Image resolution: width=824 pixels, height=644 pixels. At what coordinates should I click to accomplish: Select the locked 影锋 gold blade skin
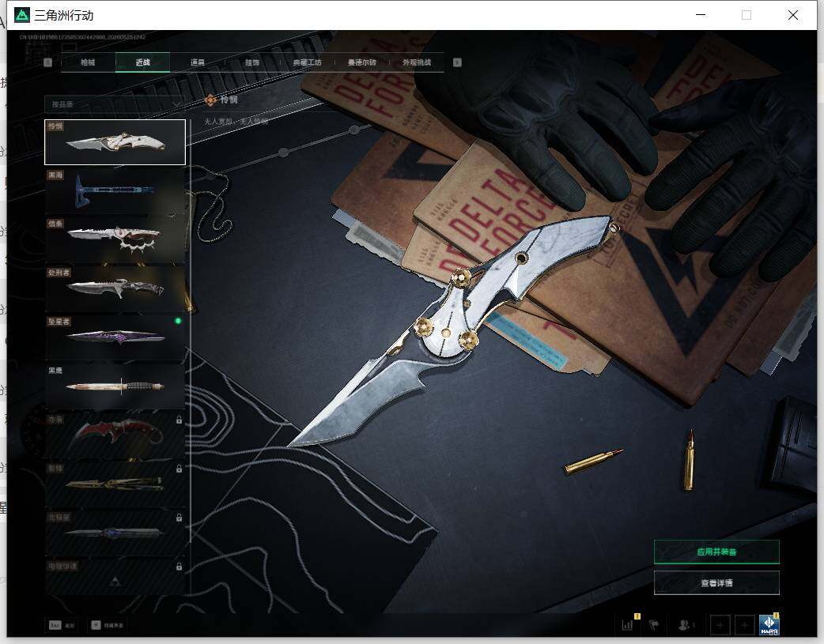(x=115, y=484)
